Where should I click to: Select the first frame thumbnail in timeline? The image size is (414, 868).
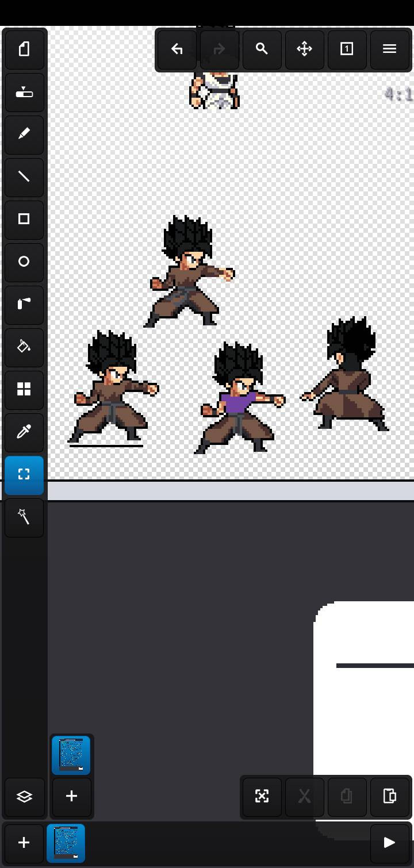coord(66,843)
